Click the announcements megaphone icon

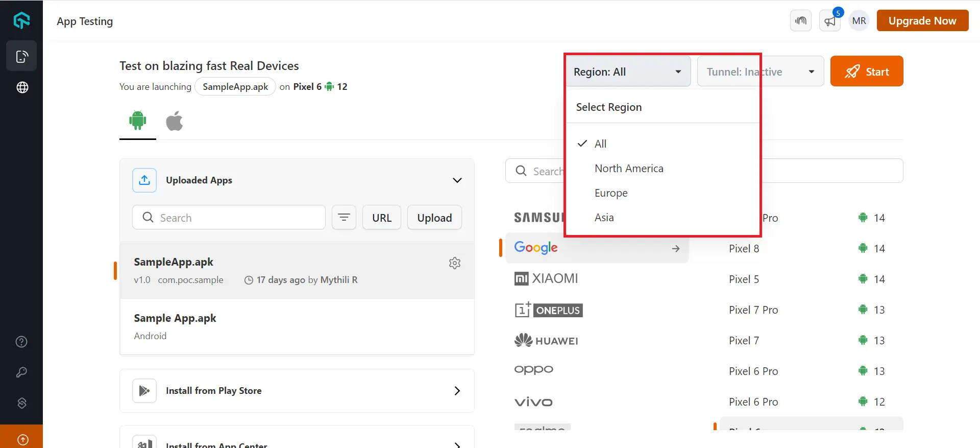(829, 21)
